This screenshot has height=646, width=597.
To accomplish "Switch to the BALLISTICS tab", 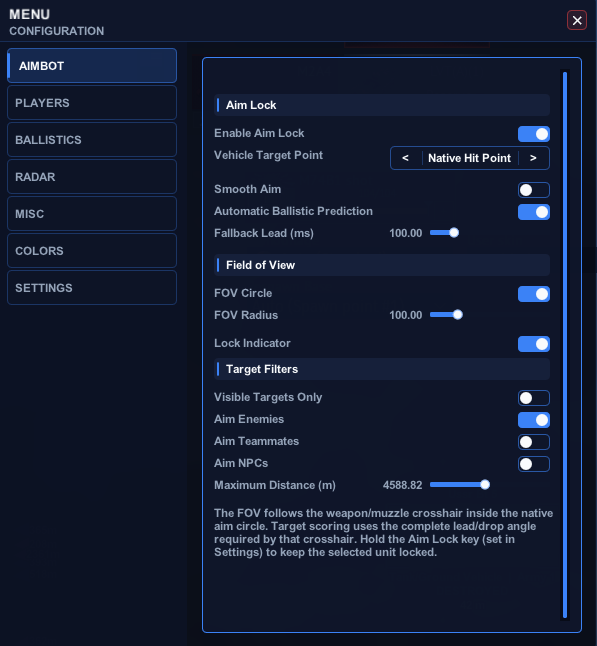I will coord(92,140).
